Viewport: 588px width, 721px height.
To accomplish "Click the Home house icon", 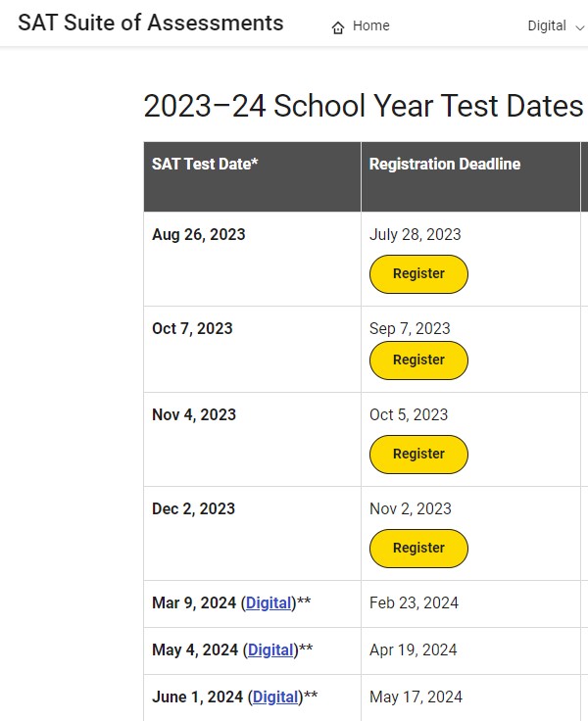I will pyautogui.click(x=338, y=27).
